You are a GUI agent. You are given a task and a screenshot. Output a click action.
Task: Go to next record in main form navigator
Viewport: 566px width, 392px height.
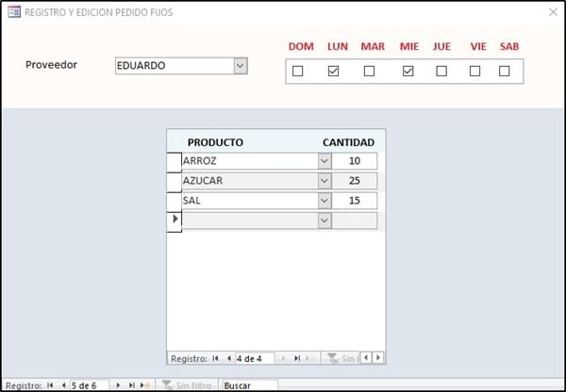pyautogui.click(x=118, y=385)
